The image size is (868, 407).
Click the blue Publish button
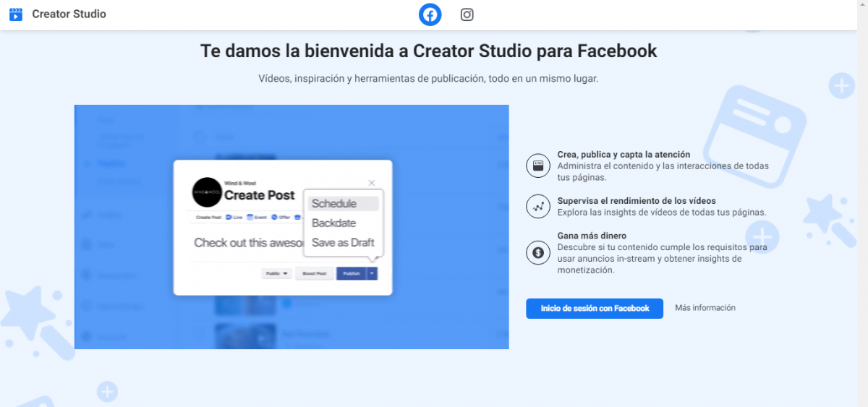[351, 274]
